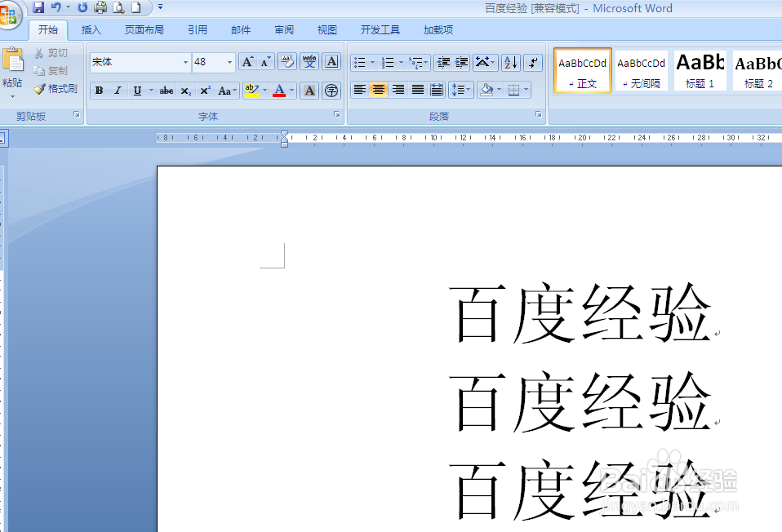
Task: Click the 格式刷 Format Painter
Action: pos(56,89)
